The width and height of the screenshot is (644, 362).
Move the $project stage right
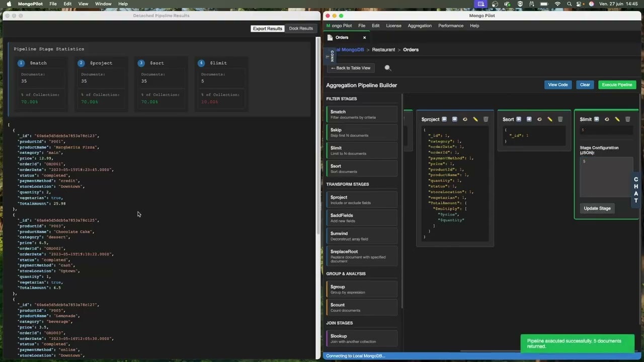[454, 119]
